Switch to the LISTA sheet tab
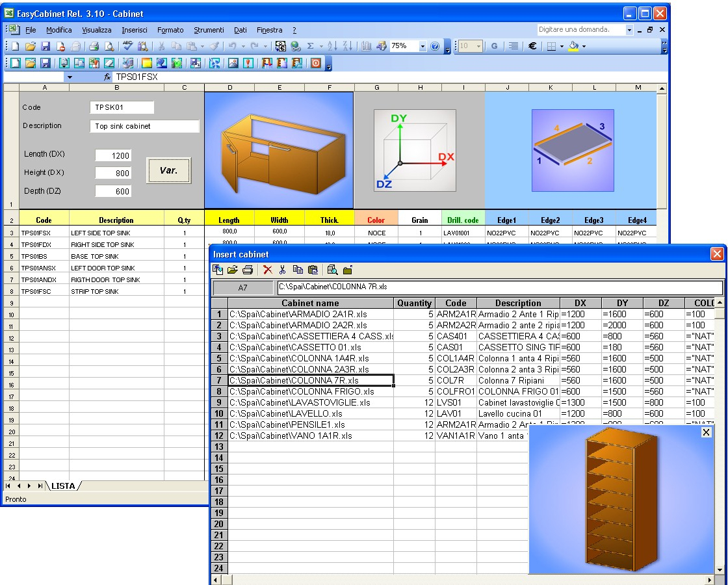Viewport: 728px width, 585px height. coord(63,486)
